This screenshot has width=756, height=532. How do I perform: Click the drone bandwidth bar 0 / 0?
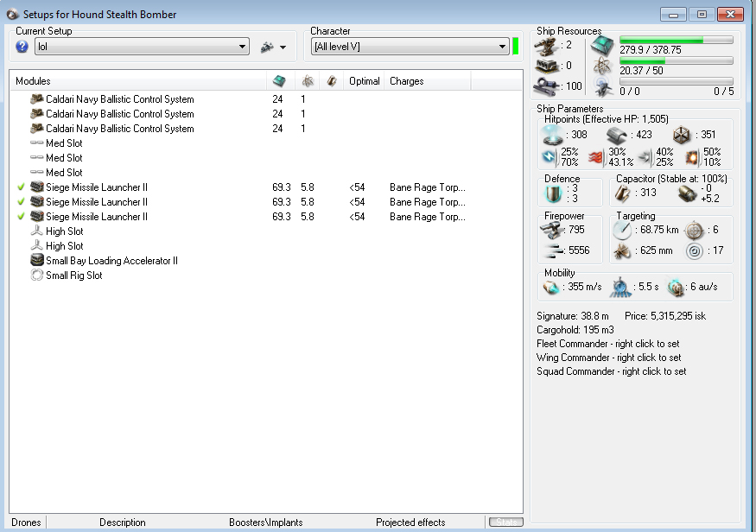(x=676, y=81)
